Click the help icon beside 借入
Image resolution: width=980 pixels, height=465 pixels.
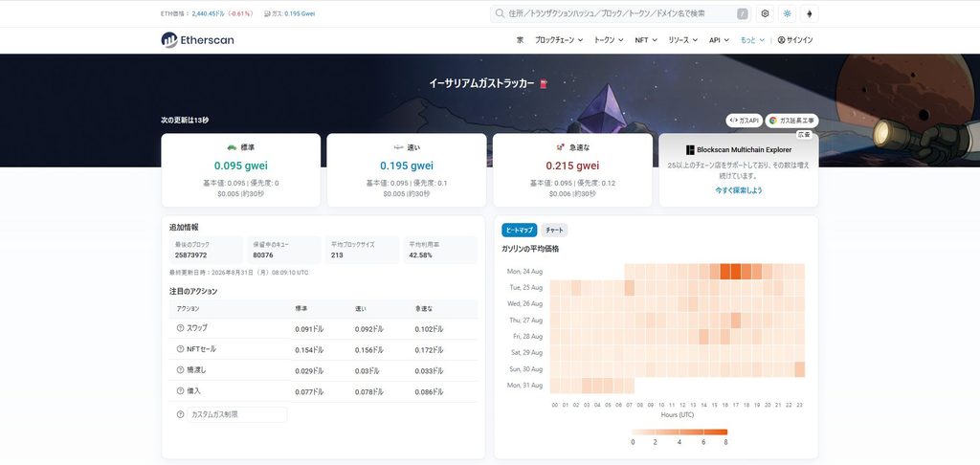point(181,390)
